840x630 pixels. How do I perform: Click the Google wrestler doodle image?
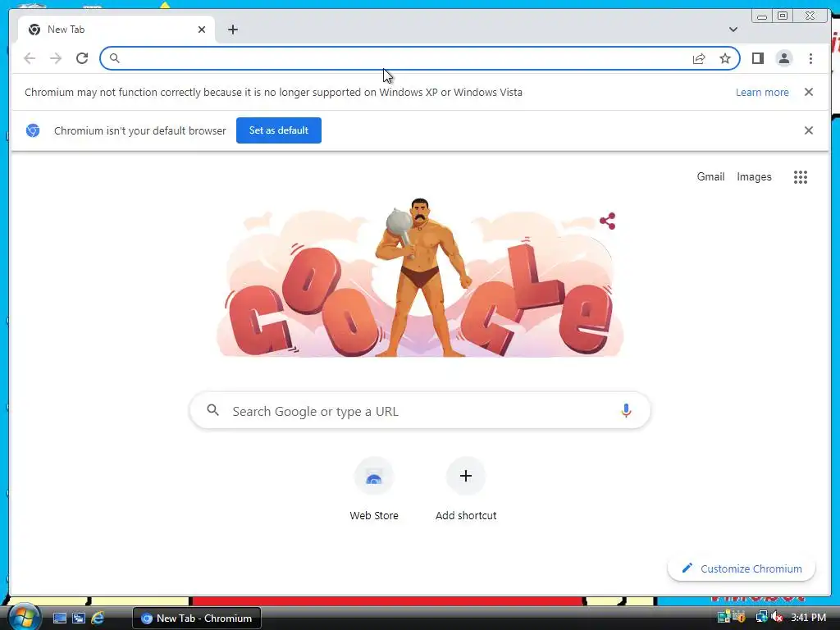419,277
